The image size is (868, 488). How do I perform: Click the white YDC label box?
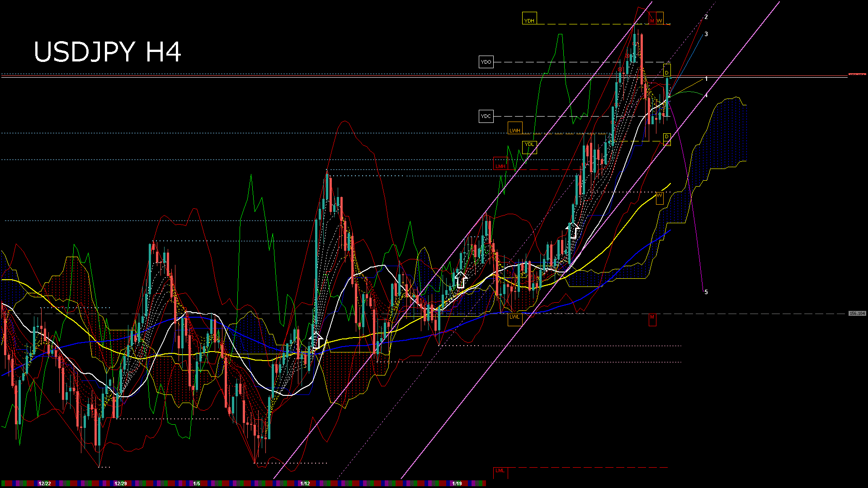coord(486,116)
